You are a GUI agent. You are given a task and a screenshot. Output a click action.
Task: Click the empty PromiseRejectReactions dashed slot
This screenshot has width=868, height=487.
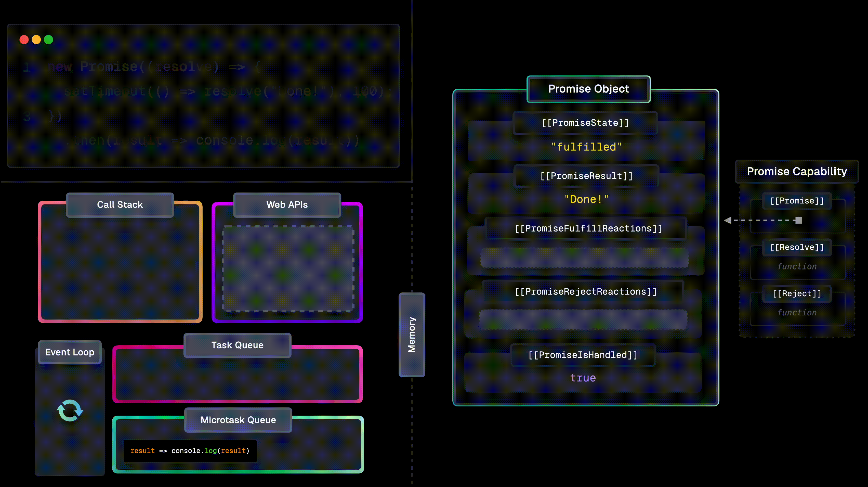pos(583,319)
